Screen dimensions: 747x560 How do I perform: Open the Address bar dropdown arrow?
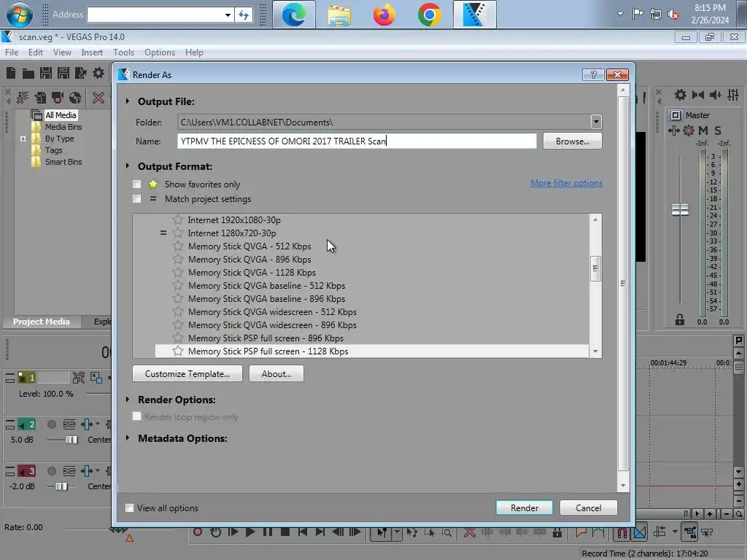tap(228, 15)
